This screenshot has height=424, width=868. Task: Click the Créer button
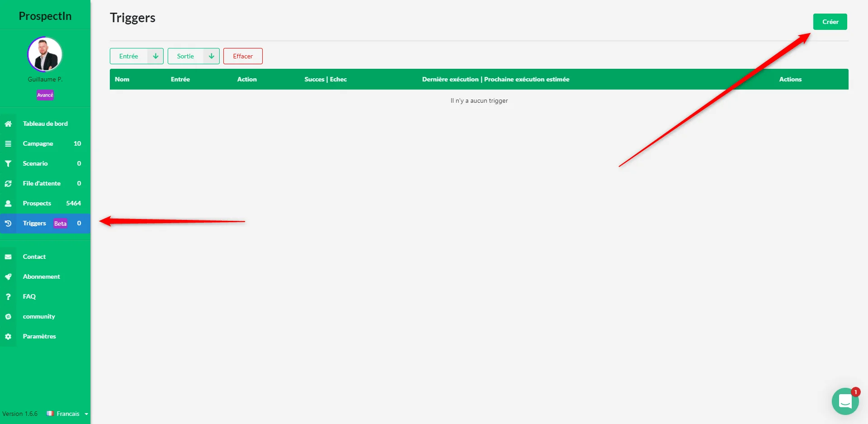[x=830, y=22]
